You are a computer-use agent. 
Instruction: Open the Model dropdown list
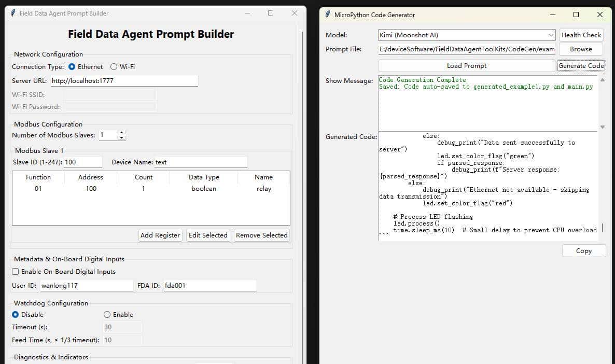(x=551, y=35)
